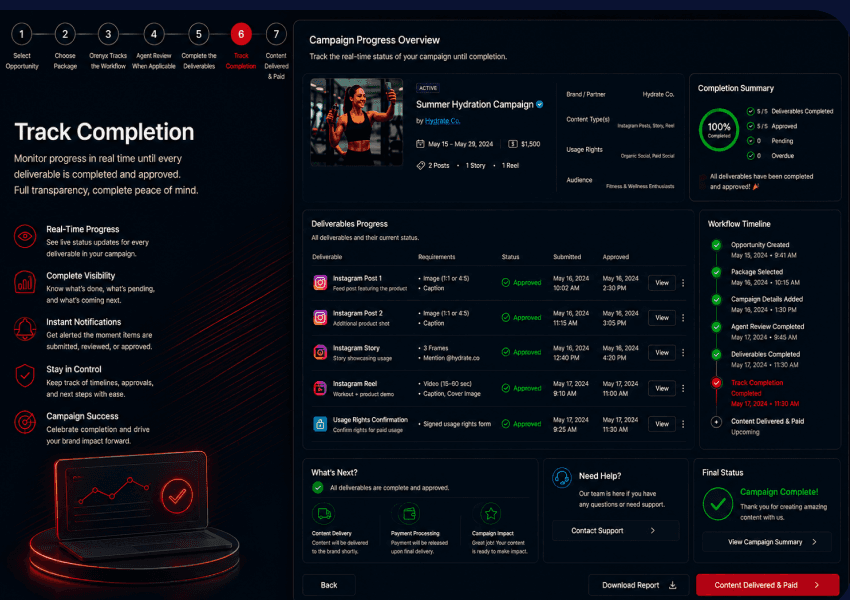This screenshot has width=850, height=600.
Task: Select the 100% completion progress ring
Action: tap(719, 130)
